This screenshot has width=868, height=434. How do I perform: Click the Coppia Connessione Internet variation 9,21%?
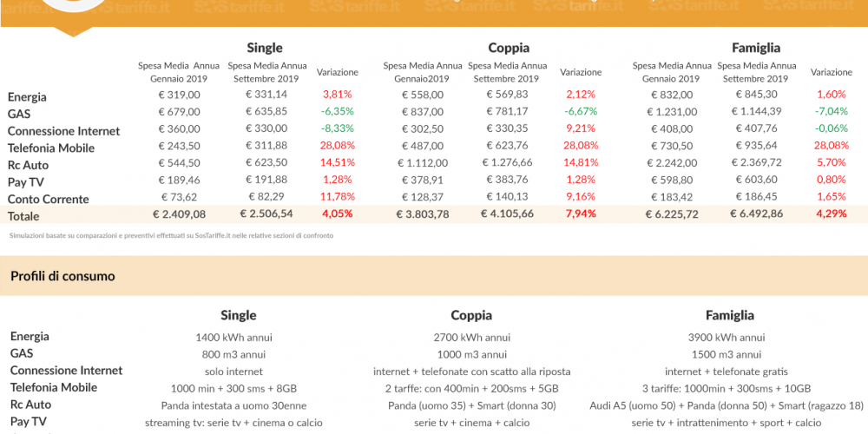(x=581, y=128)
